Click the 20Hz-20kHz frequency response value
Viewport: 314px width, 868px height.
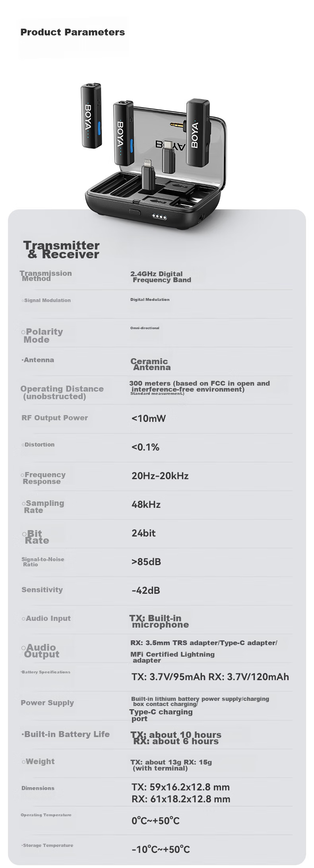[x=160, y=476]
